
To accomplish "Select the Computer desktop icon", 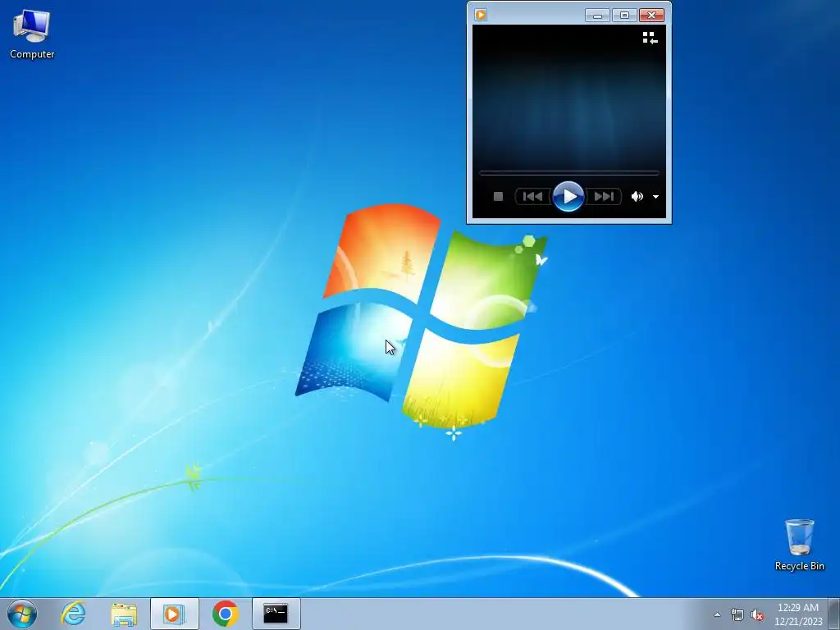I will (32, 34).
